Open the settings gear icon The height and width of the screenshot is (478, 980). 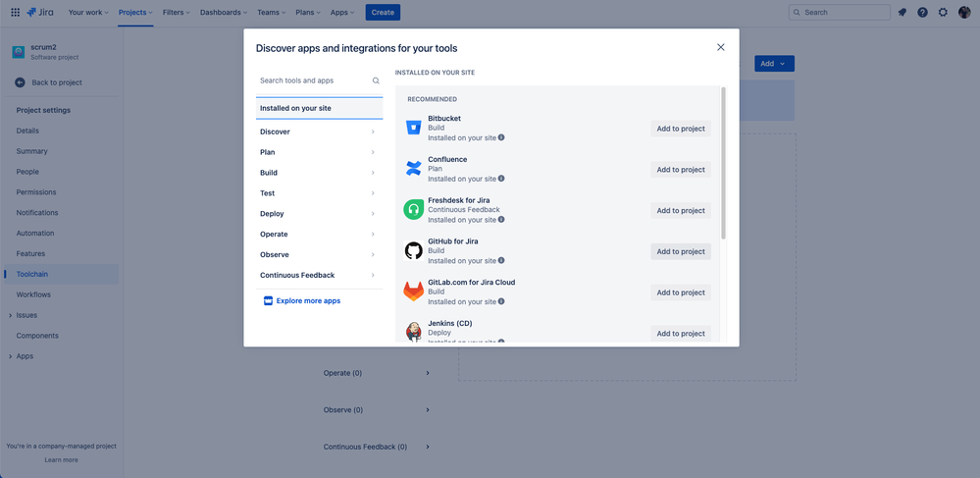click(943, 12)
